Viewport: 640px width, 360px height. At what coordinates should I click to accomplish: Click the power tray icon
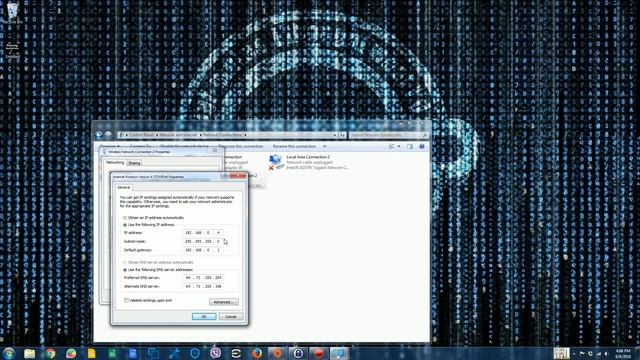(x=590, y=354)
